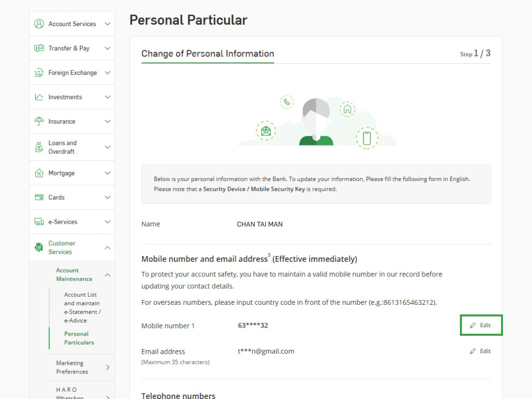Click the Insurance umbrella icon
This screenshot has width=532, height=399.
[39, 122]
